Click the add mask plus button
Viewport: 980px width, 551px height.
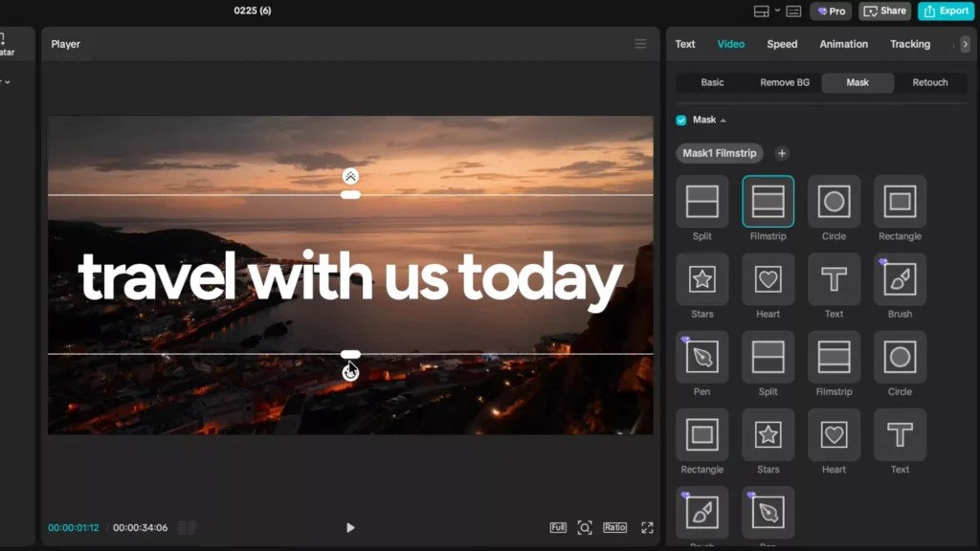point(782,153)
